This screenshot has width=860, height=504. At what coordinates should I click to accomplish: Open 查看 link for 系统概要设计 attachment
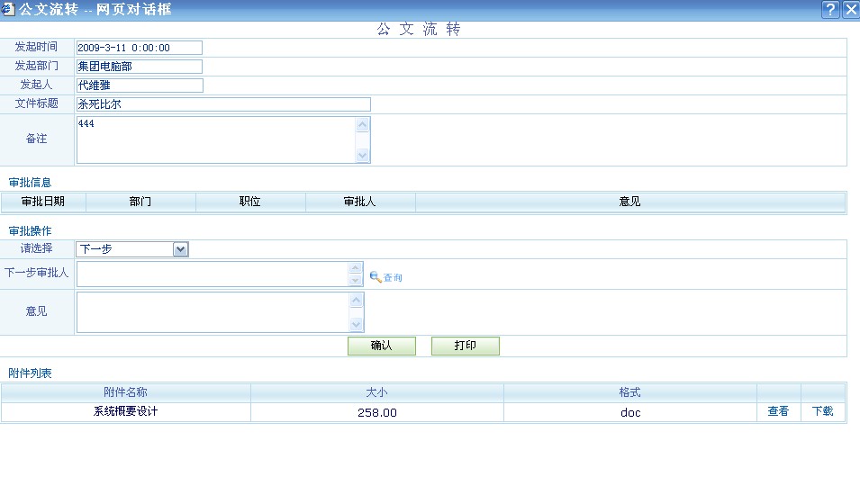point(778,412)
